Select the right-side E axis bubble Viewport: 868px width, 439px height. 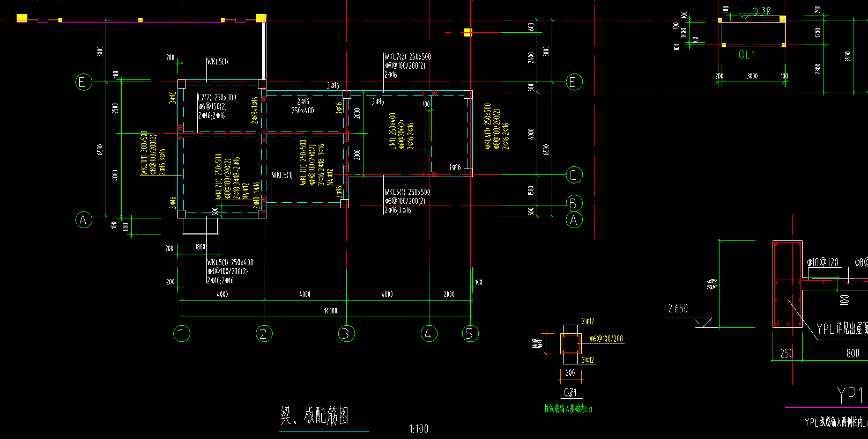pyautogui.click(x=574, y=82)
